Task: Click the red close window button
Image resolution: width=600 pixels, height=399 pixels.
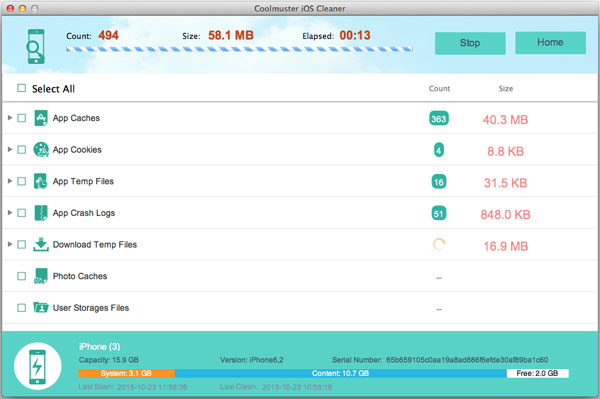Action: tap(10, 8)
